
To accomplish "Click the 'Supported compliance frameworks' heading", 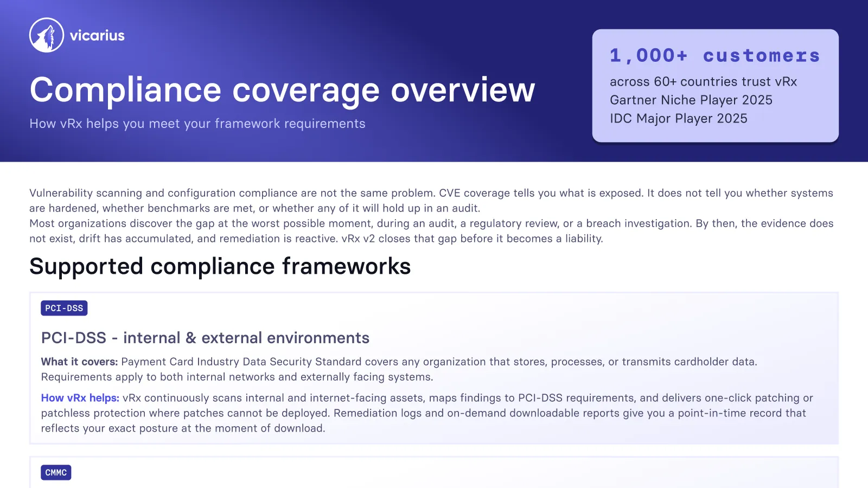I will pyautogui.click(x=220, y=267).
